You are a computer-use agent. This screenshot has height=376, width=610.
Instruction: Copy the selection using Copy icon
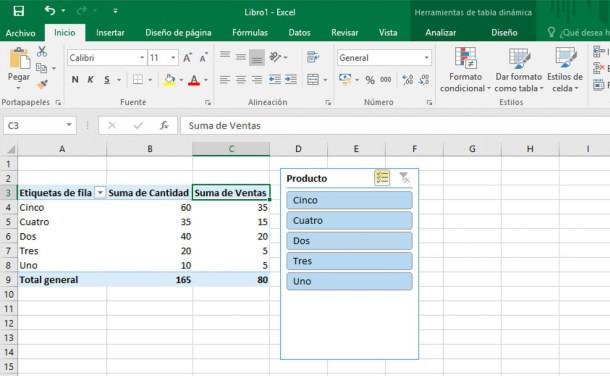click(42, 68)
